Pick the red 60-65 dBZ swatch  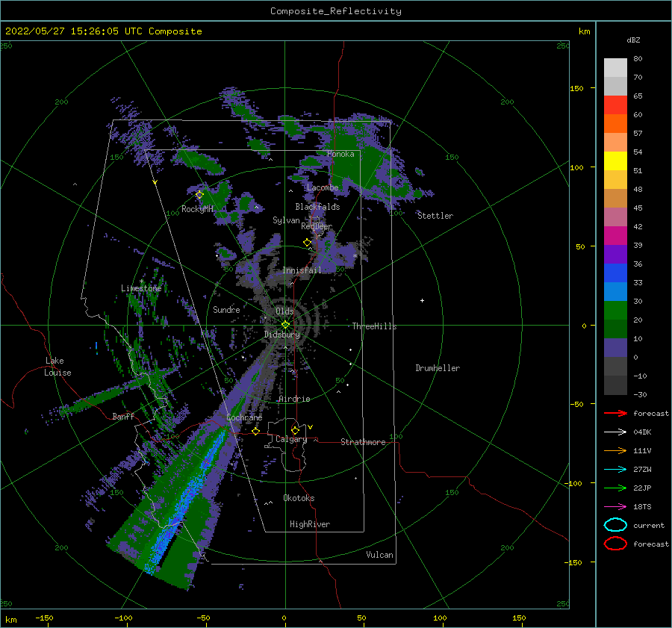(615, 105)
